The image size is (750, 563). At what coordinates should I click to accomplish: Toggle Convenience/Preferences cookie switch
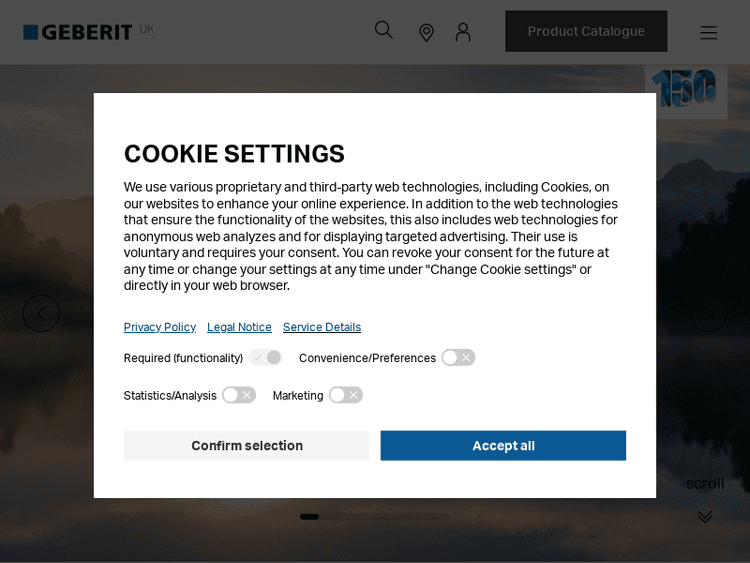tap(458, 357)
